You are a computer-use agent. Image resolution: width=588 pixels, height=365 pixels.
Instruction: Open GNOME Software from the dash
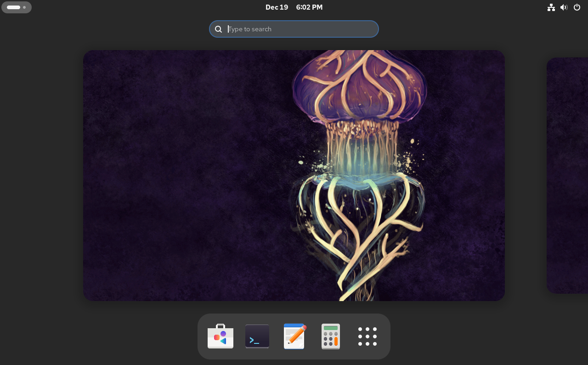[x=220, y=336]
